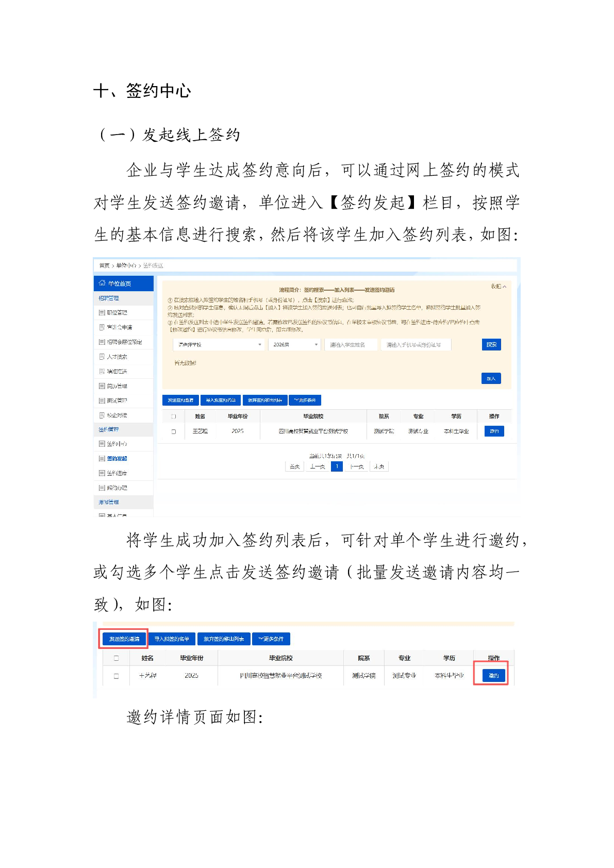Image resolution: width=614 pixels, height=868 pixels.
Task: Click the blue 搜索 search button
Action: (x=491, y=344)
